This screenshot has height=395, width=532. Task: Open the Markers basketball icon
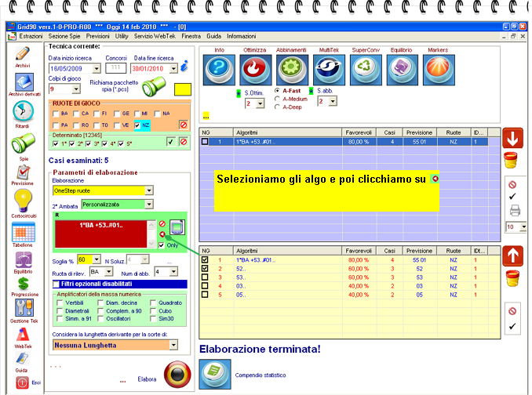[436, 70]
